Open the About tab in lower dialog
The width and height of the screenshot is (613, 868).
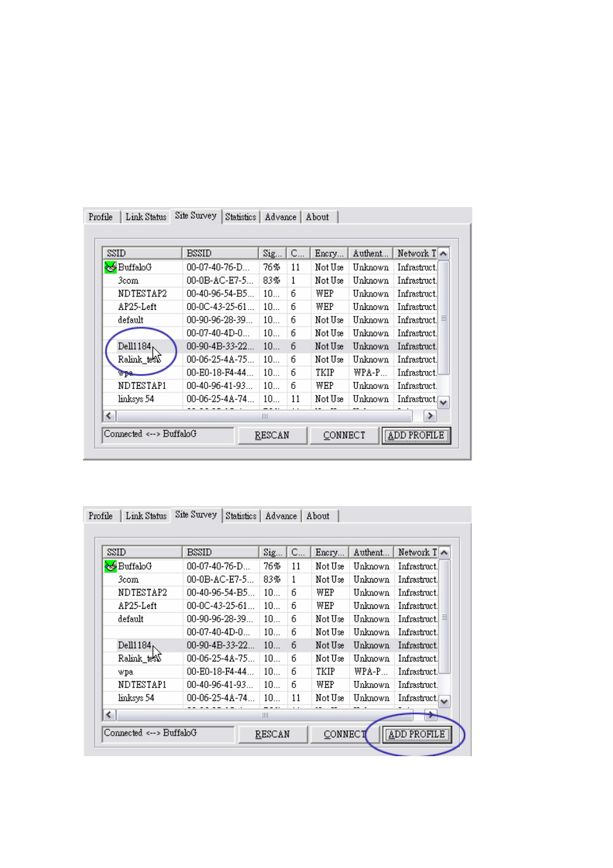tap(318, 516)
